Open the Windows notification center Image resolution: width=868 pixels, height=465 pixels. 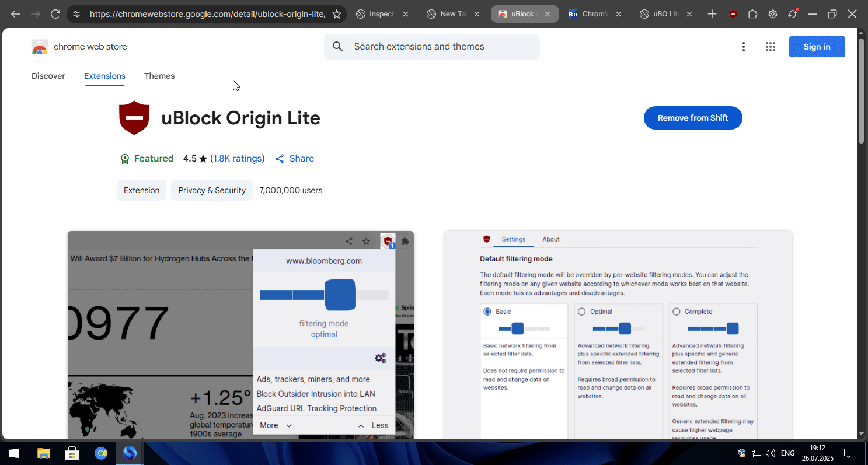pos(849,453)
